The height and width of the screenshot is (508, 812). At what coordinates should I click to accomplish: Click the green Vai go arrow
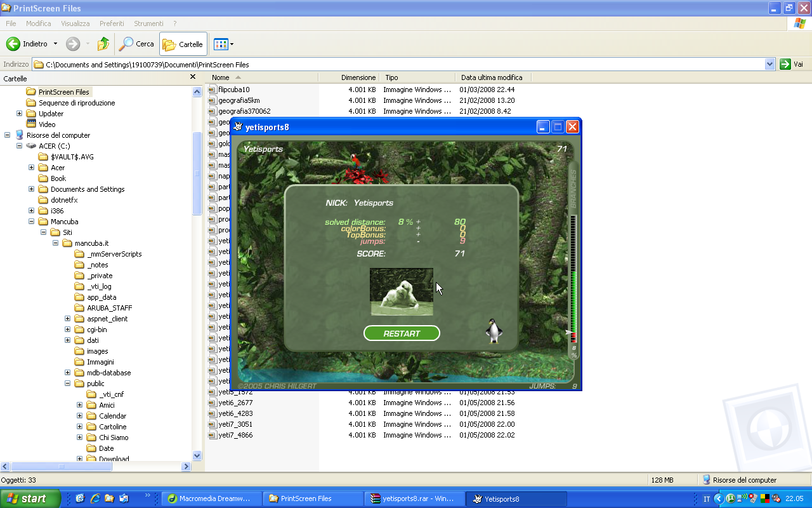tap(785, 64)
